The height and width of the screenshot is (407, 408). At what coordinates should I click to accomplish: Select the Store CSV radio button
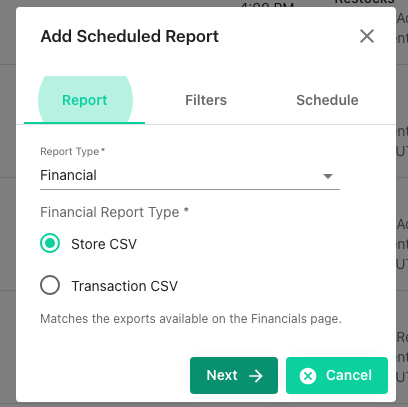click(x=50, y=243)
